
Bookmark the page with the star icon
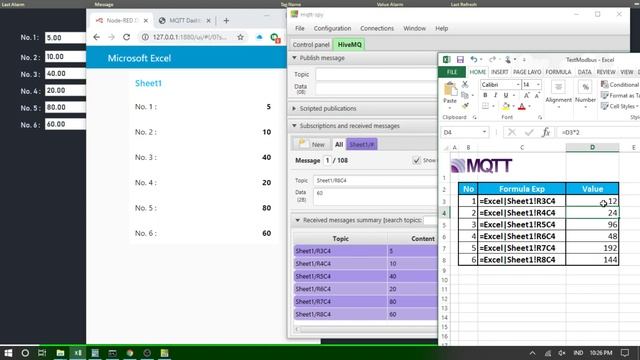tap(240, 37)
